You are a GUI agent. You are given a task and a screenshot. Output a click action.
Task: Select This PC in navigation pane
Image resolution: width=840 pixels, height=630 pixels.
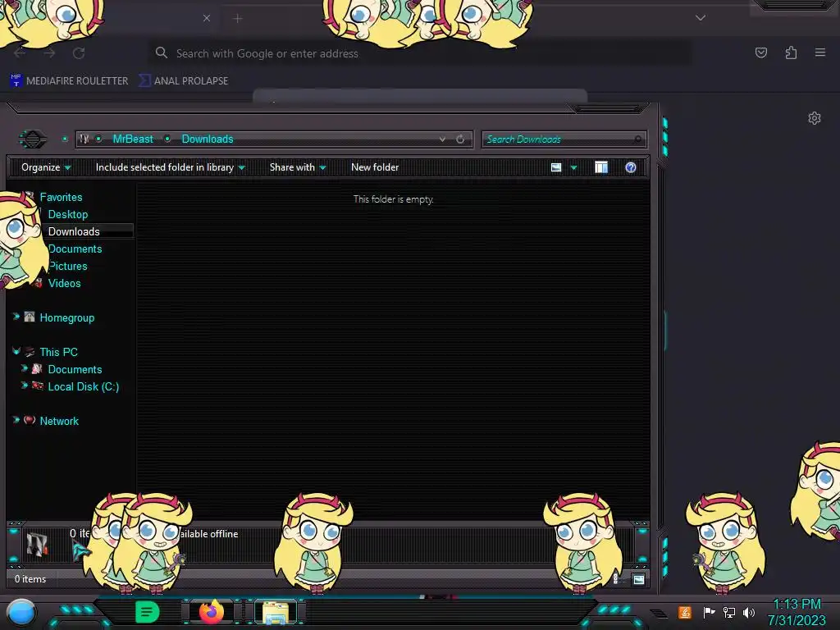[x=58, y=352]
